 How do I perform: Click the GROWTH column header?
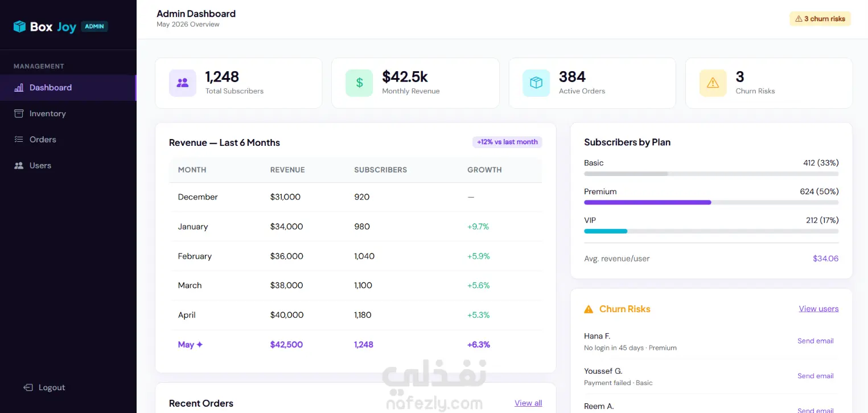pyautogui.click(x=484, y=170)
